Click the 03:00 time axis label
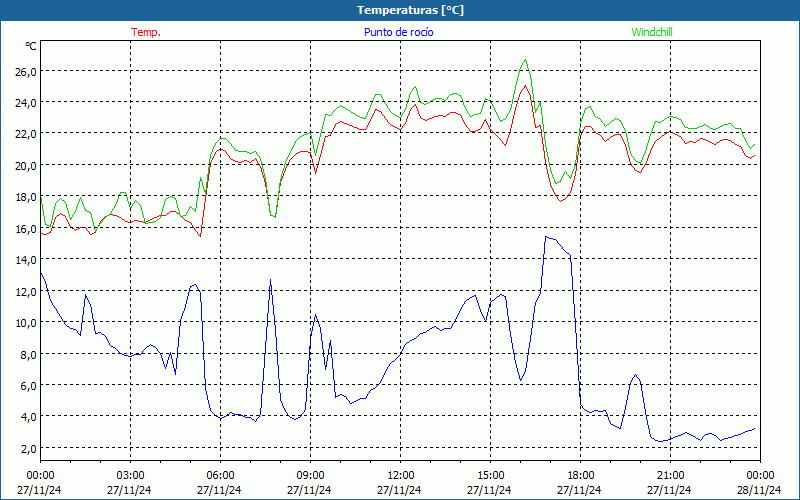The image size is (800, 500). pos(130,476)
